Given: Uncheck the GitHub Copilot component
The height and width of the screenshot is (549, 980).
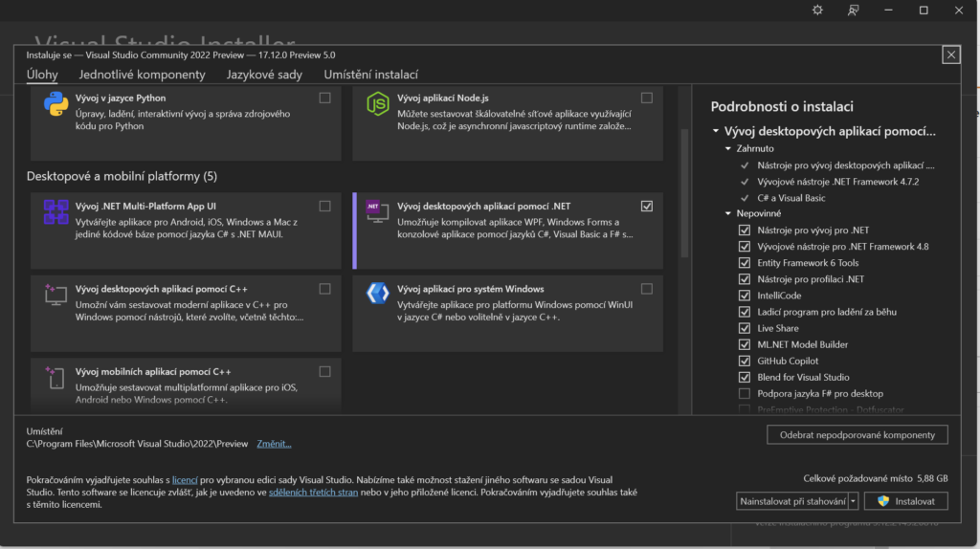Looking at the screenshot, I should [x=745, y=361].
